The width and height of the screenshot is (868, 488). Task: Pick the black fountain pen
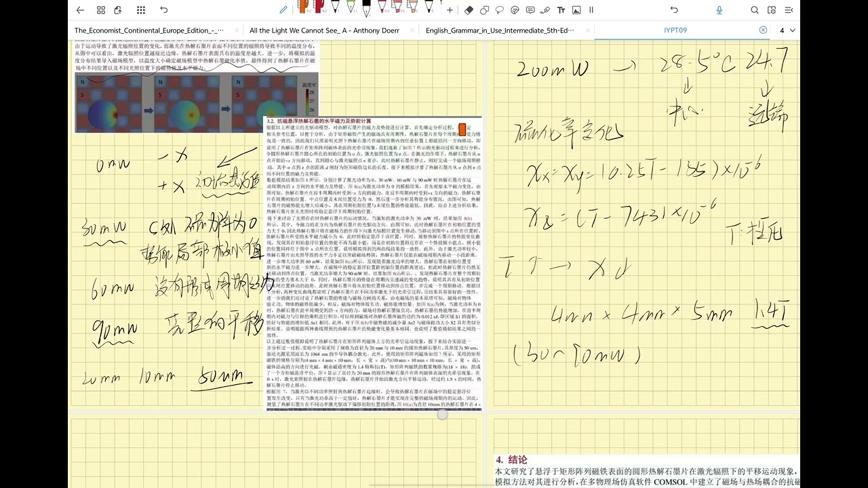tap(367, 8)
